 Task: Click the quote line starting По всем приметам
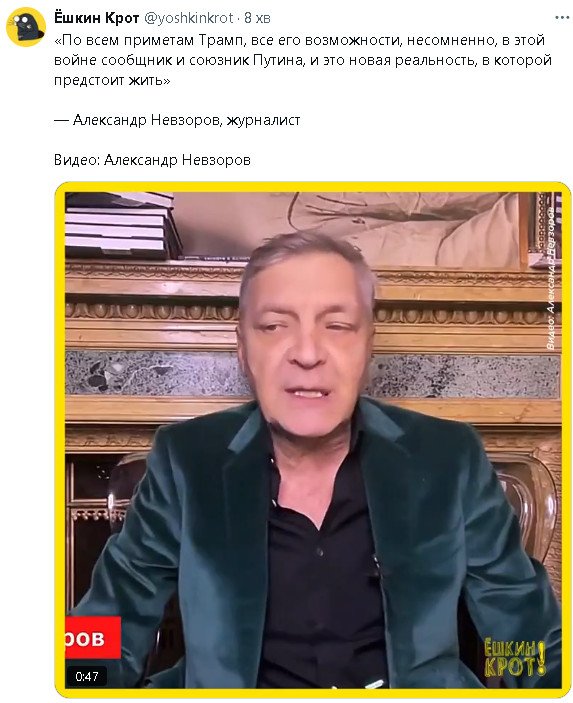[x=299, y=40]
